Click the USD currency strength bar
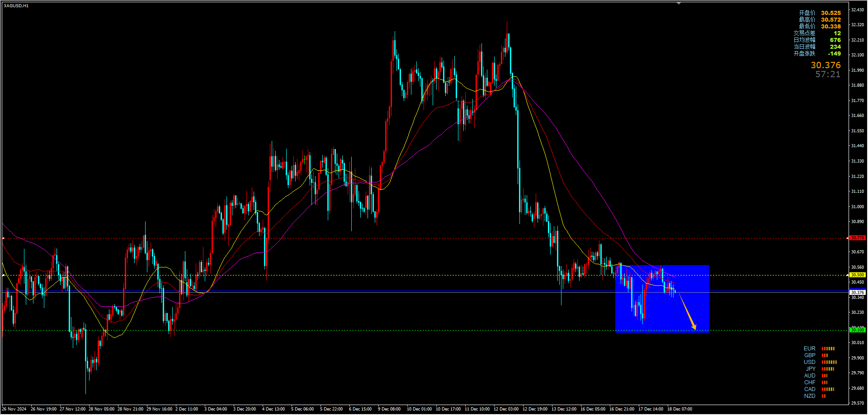 point(829,362)
